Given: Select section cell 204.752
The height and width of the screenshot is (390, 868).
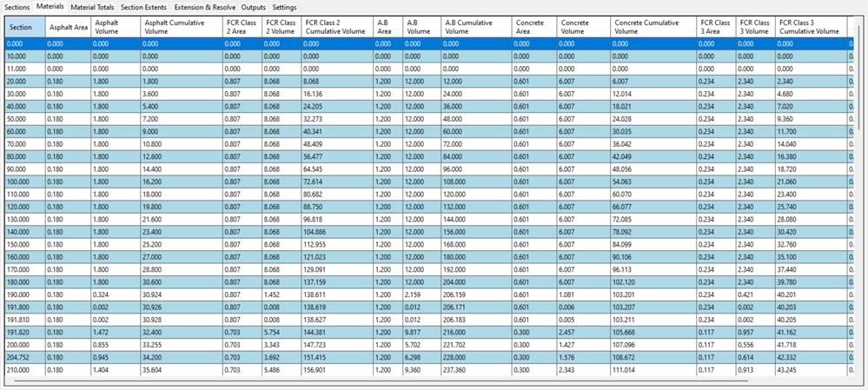Looking at the screenshot, I should [x=25, y=357].
